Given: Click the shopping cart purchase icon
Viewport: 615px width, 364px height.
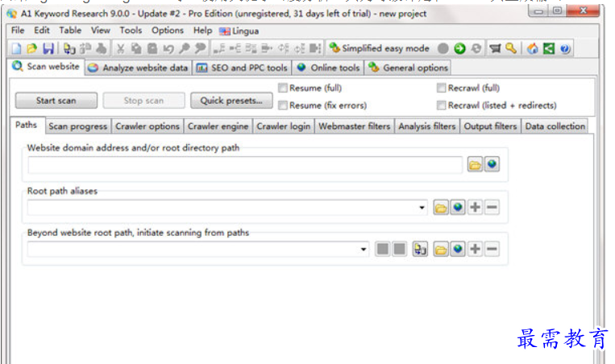Looking at the screenshot, I should point(496,48).
